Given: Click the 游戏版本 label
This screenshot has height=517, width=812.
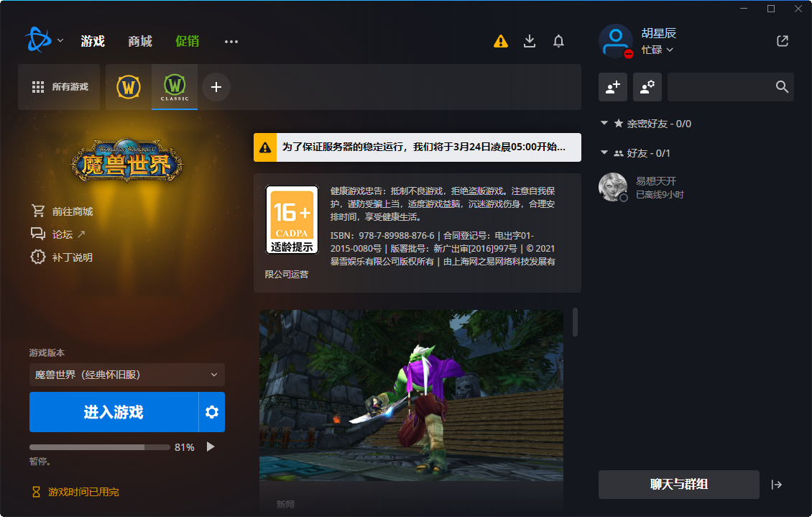Looking at the screenshot, I should (47, 353).
